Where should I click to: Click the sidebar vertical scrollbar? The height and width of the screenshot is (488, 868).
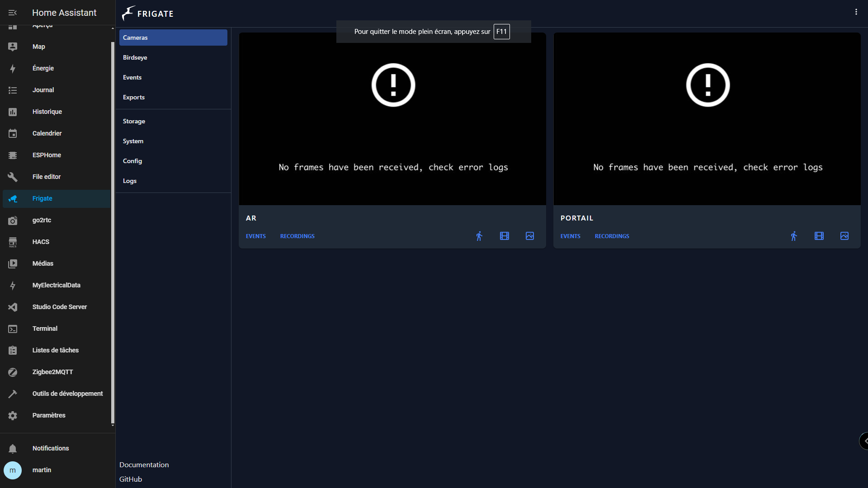(113, 226)
